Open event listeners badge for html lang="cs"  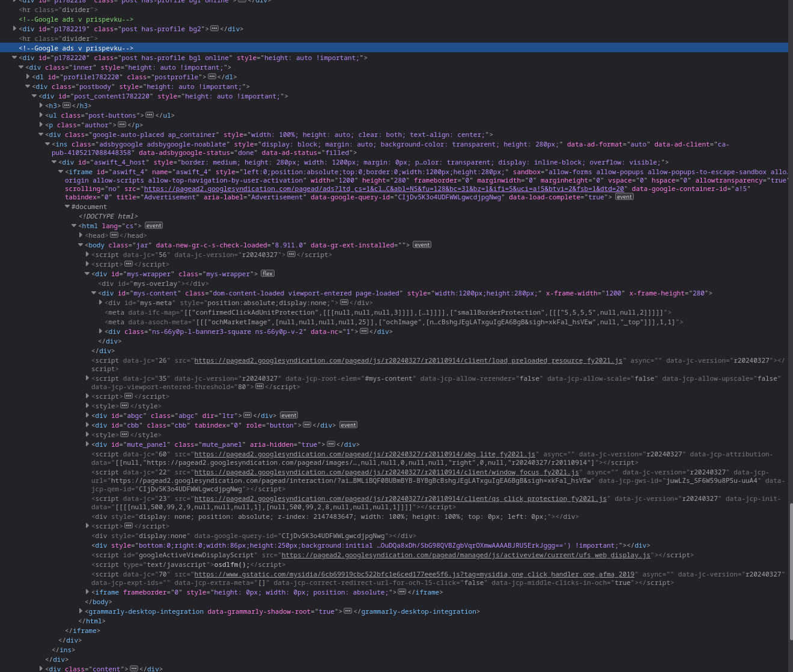click(154, 226)
